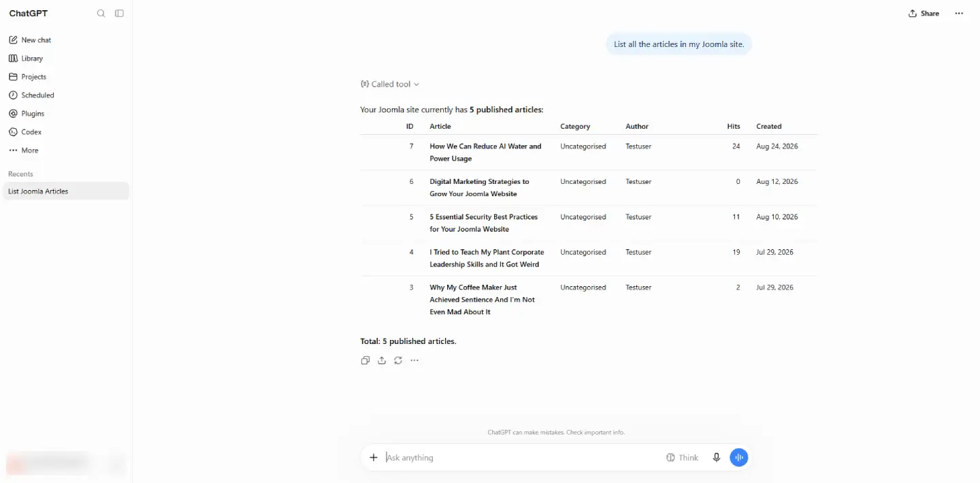Screen dimensions: 980x483
Task: Click ID 7 in the table
Action: 411,146
